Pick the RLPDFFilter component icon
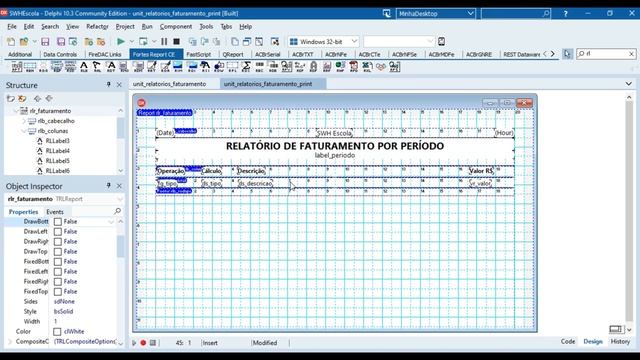 [x=353, y=67]
